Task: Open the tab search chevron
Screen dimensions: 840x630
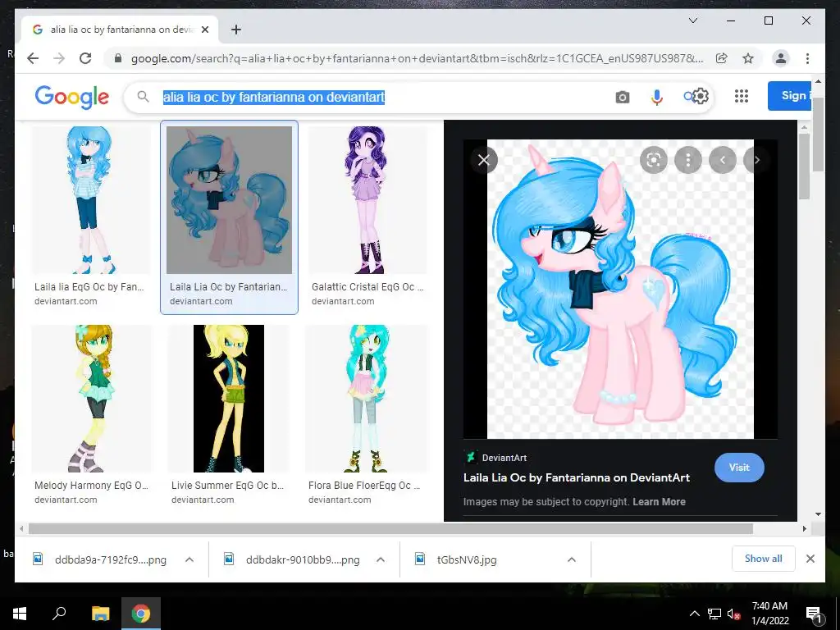Action: click(x=692, y=21)
